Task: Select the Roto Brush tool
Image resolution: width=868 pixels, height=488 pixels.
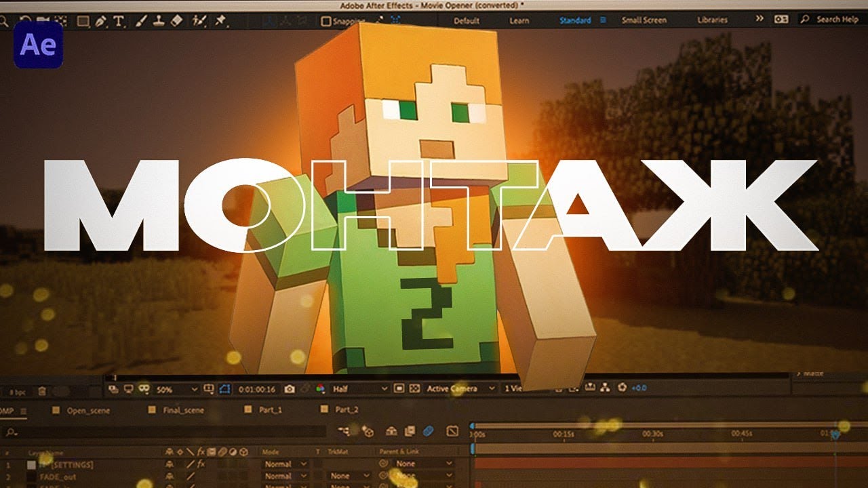Action: [199, 21]
